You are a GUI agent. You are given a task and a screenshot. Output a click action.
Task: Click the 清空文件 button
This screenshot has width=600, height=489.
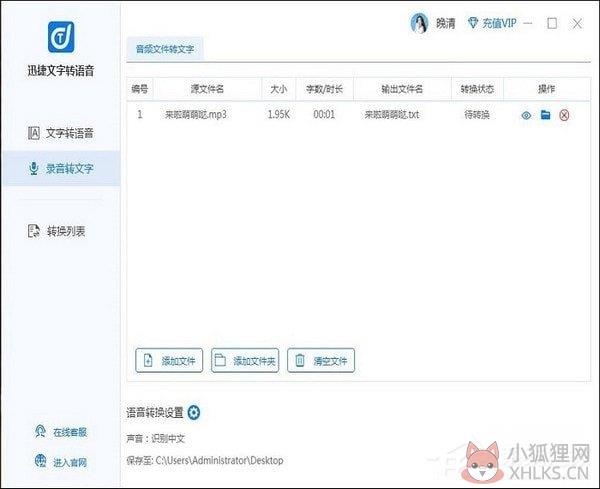coord(321,360)
